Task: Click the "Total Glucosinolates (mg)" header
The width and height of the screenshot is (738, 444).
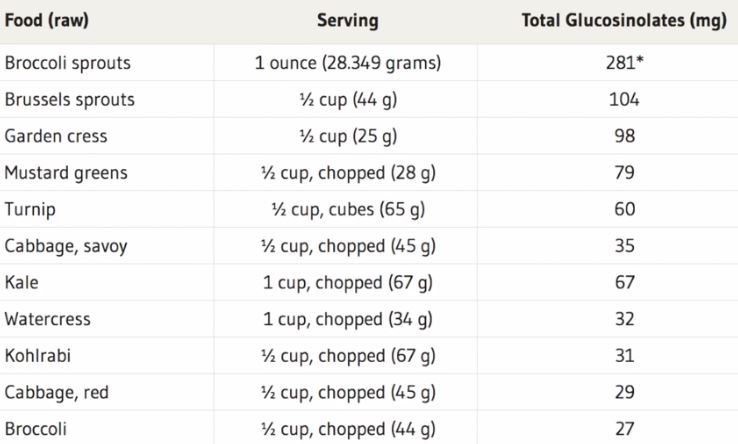Action: coord(623,20)
